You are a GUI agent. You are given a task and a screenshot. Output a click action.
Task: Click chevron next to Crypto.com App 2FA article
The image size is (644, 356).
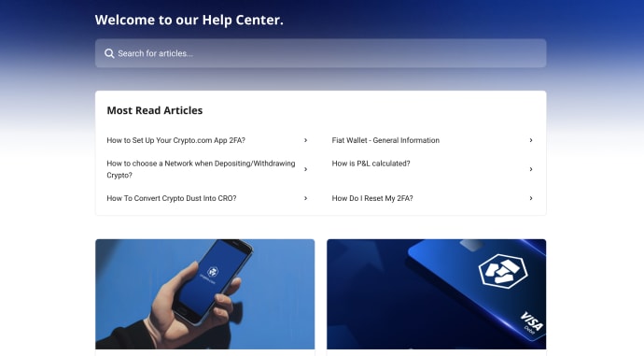coord(305,140)
